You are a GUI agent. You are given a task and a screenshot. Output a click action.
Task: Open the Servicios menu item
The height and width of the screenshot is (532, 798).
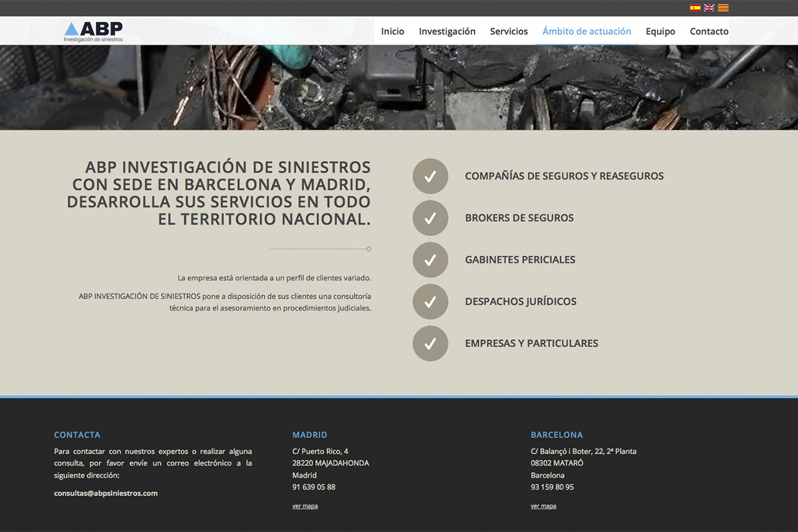(x=509, y=31)
